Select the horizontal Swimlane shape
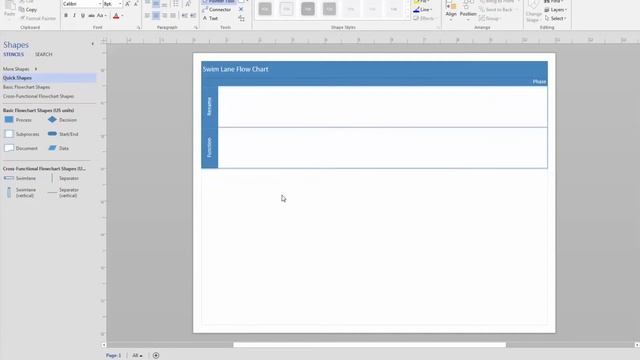 (x=20, y=178)
